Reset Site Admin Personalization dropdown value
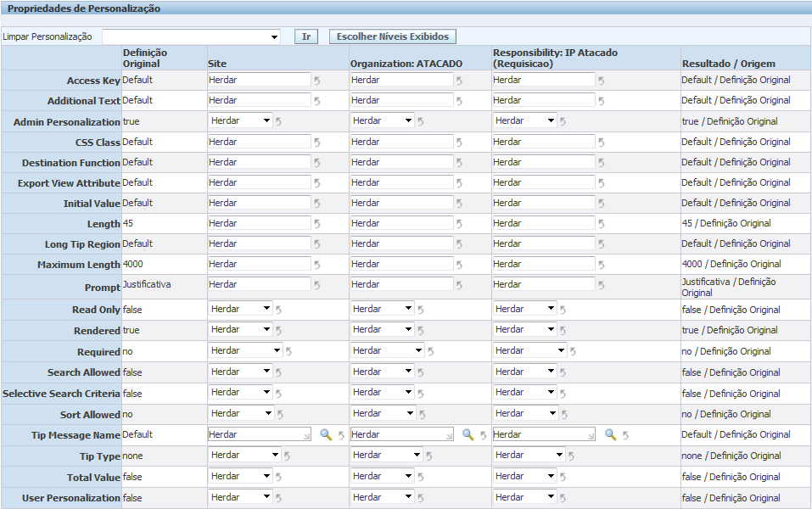The image size is (812, 509). (278, 121)
